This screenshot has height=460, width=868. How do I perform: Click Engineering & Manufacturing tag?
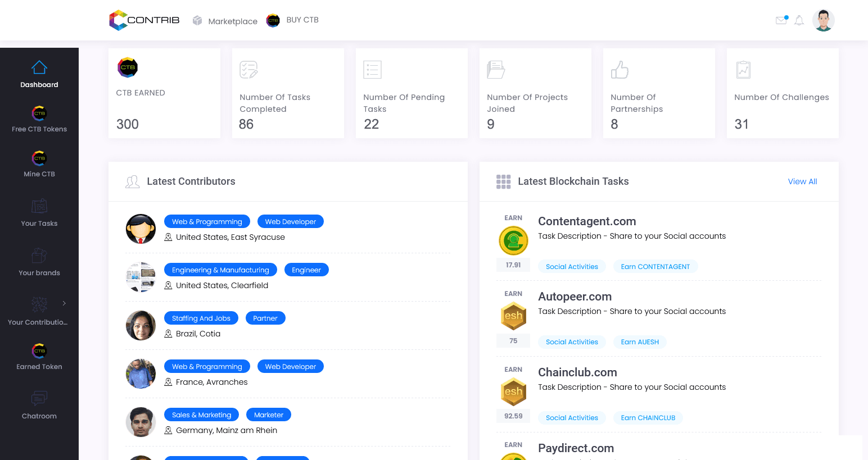(220, 270)
